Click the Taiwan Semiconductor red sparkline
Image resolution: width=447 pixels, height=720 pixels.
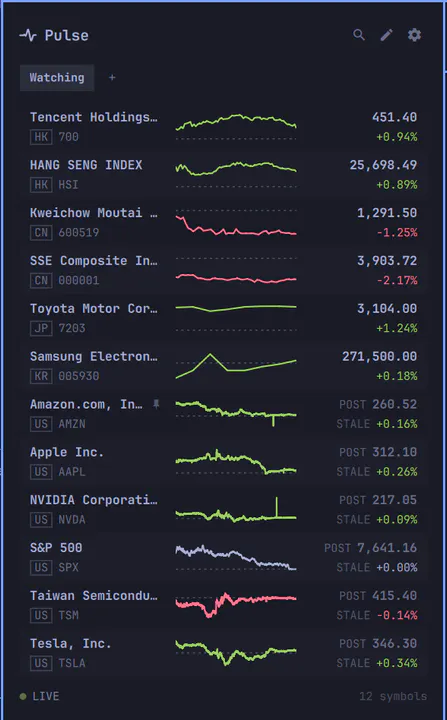click(x=236, y=605)
